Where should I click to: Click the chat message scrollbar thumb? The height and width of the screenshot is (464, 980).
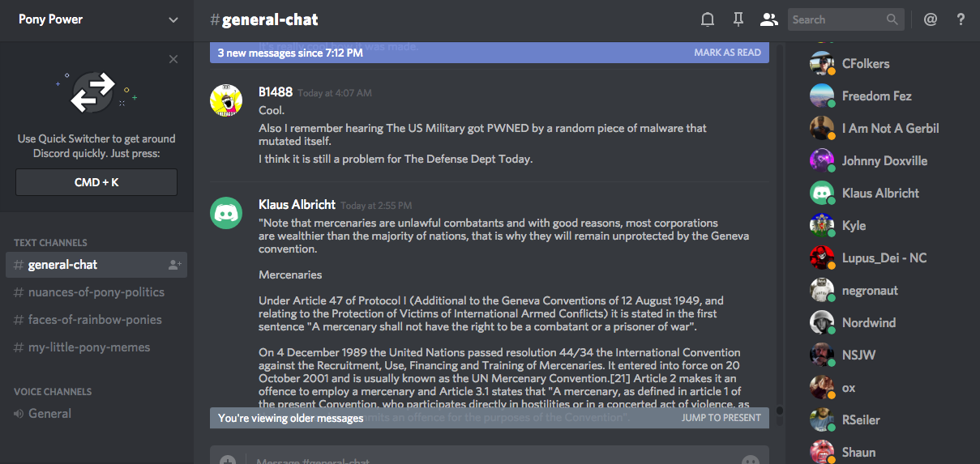coord(779,410)
